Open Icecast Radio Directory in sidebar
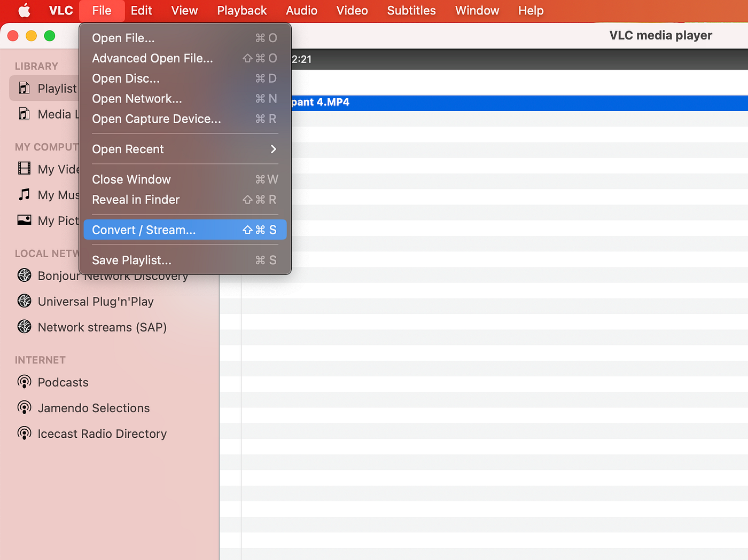The image size is (748, 560). point(102,433)
